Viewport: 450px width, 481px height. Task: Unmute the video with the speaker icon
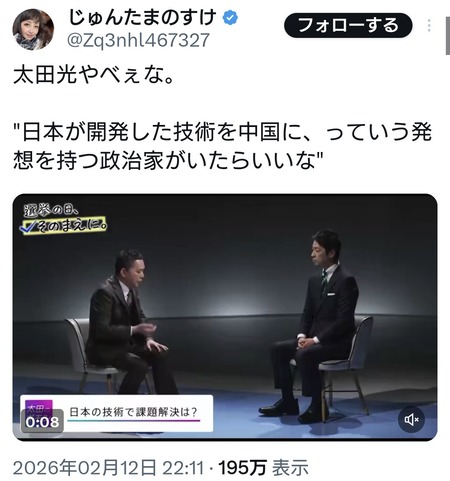coord(412,419)
